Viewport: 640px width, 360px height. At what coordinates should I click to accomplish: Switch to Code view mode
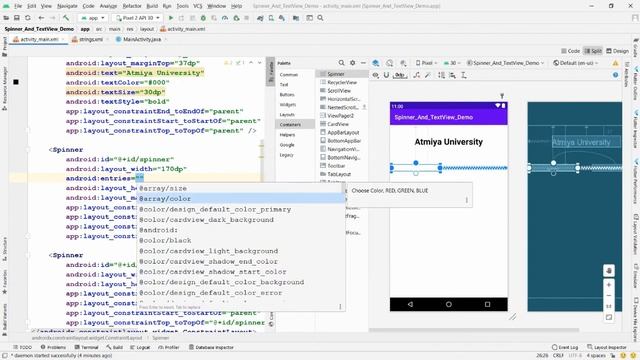click(x=571, y=51)
